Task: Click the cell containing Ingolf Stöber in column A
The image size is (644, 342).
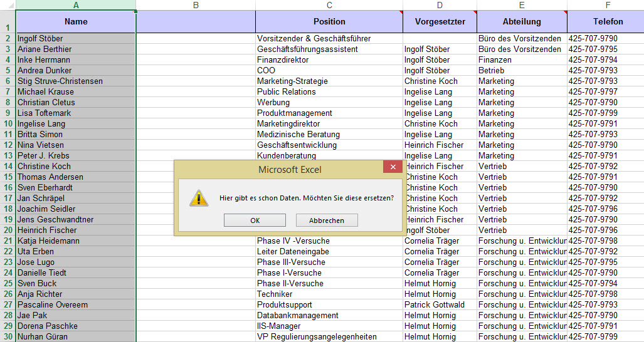Action: [75, 38]
